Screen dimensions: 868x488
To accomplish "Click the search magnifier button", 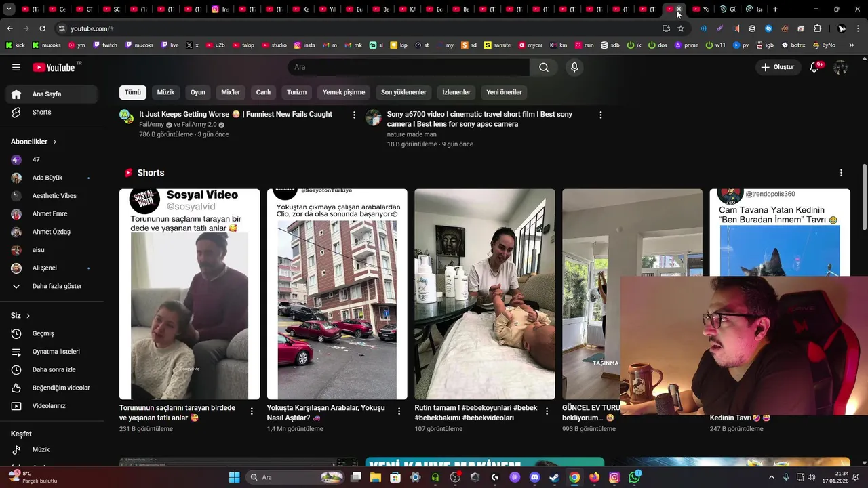I will tap(544, 67).
